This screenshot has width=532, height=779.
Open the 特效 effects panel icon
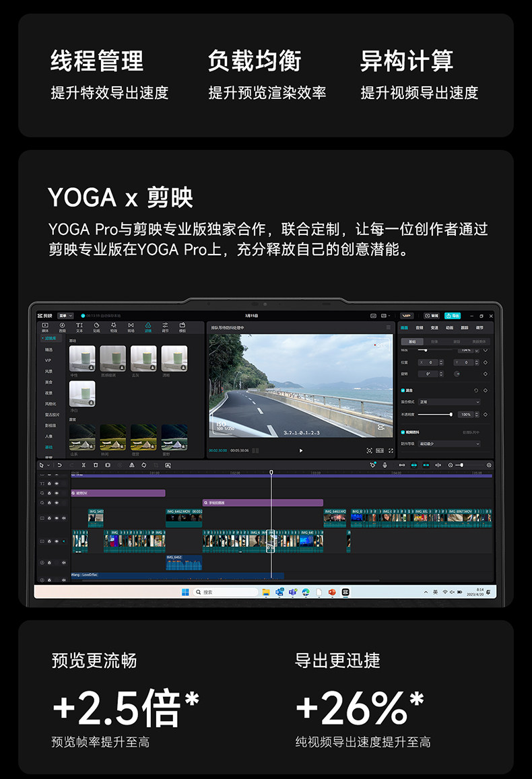114,327
